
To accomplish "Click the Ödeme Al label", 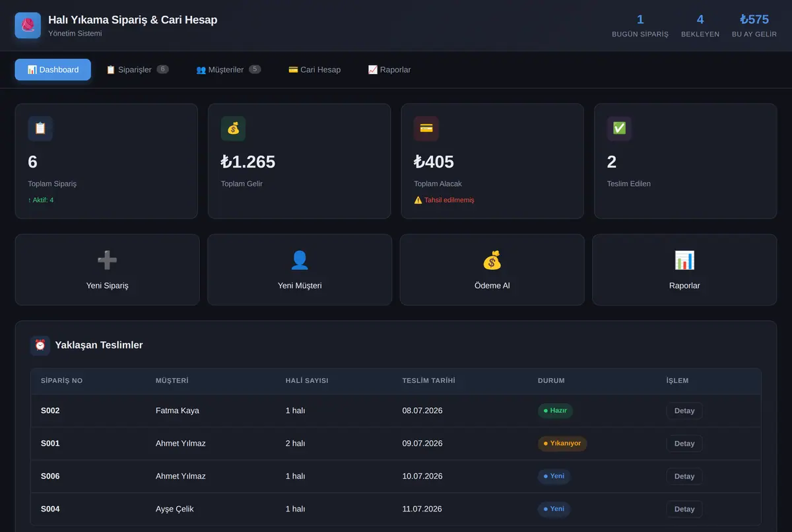I will coord(492,286).
